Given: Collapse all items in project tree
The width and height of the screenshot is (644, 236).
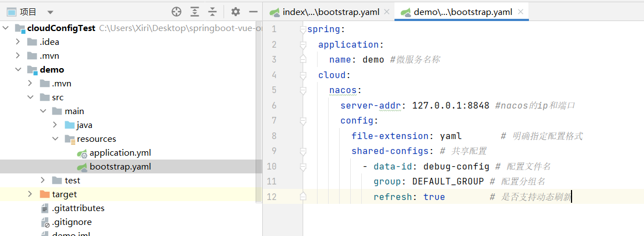Looking at the screenshot, I should coord(212,12).
